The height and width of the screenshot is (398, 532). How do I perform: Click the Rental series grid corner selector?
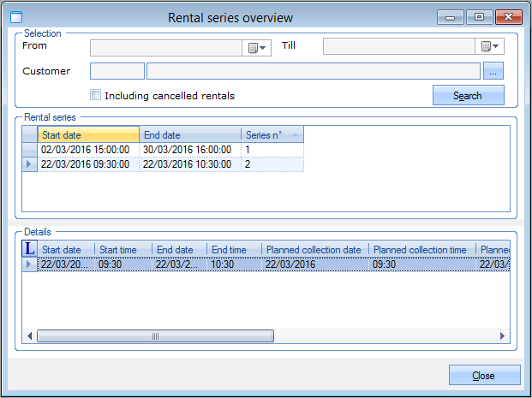click(x=29, y=134)
